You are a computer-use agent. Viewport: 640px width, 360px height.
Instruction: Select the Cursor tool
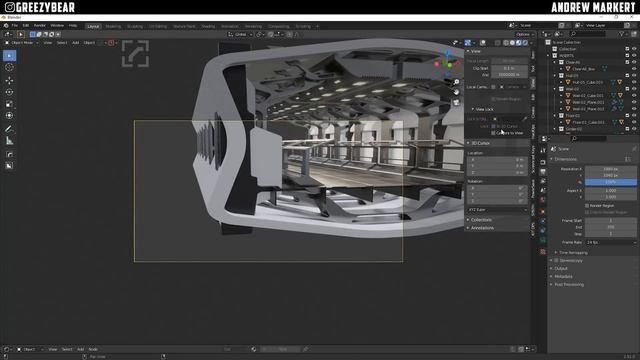click(9, 67)
